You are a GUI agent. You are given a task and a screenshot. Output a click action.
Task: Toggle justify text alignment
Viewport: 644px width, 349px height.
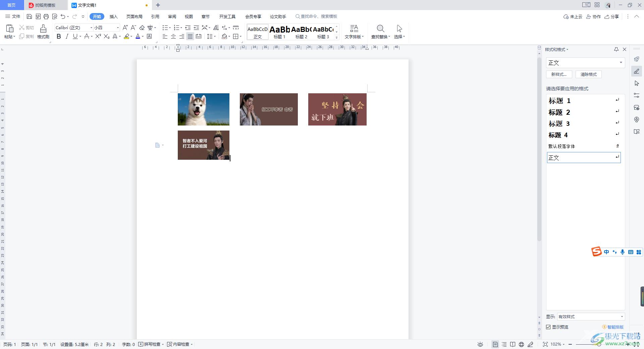point(190,36)
